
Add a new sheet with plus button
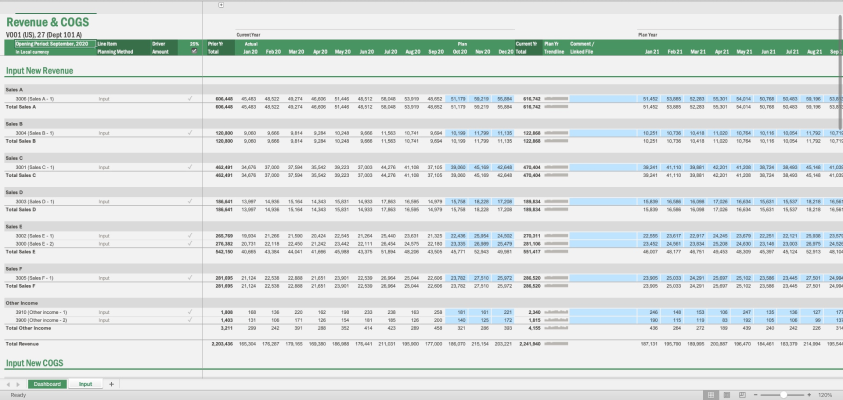pyautogui.click(x=112, y=384)
